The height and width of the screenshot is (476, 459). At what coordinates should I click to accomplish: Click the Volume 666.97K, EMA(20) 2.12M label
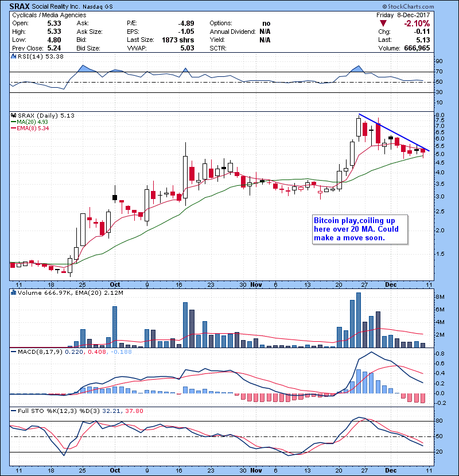(70, 293)
